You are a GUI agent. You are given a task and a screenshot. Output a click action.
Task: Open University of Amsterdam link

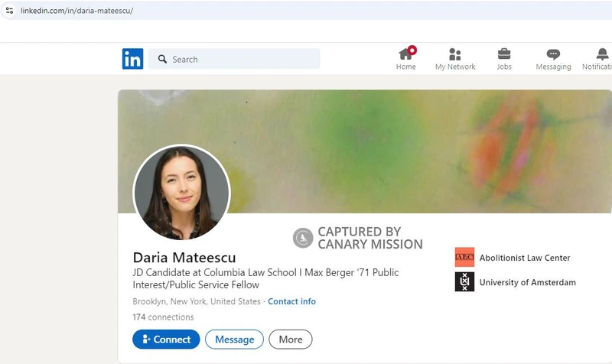tap(527, 282)
